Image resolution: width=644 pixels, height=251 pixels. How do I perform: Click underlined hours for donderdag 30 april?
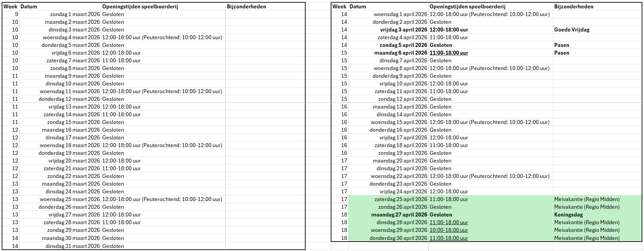(x=449, y=238)
